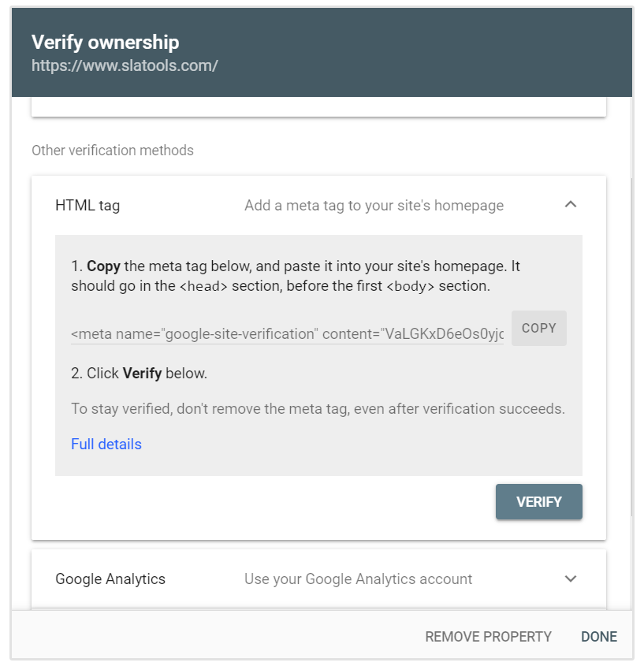Image resolution: width=644 pixels, height=666 pixels.
Task: Click 'Add a meta tag to your site's homepage'
Action: pos(374,206)
